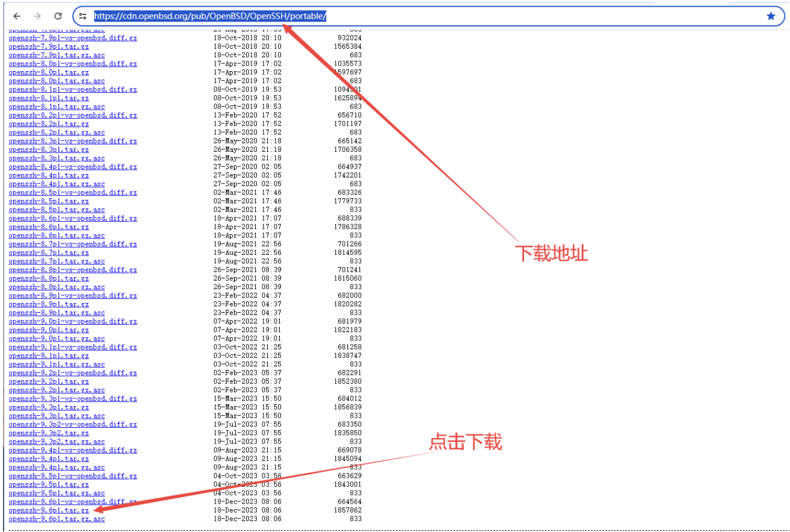This screenshot has width=790, height=532.
Task: Open openssh-9.3p2.tar.gz.asc link
Action: point(57,442)
